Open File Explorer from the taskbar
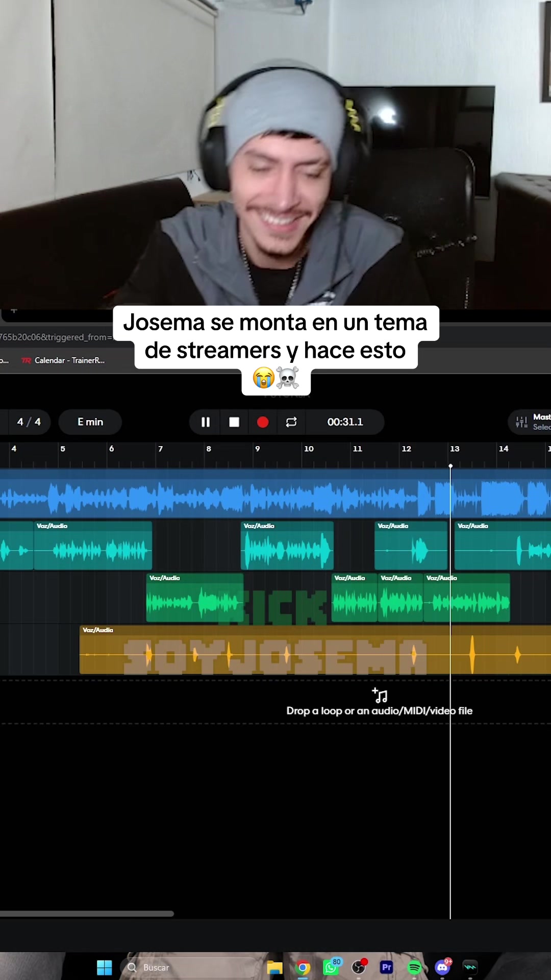This screenshot has height=980, width=551. click(274, 967)
